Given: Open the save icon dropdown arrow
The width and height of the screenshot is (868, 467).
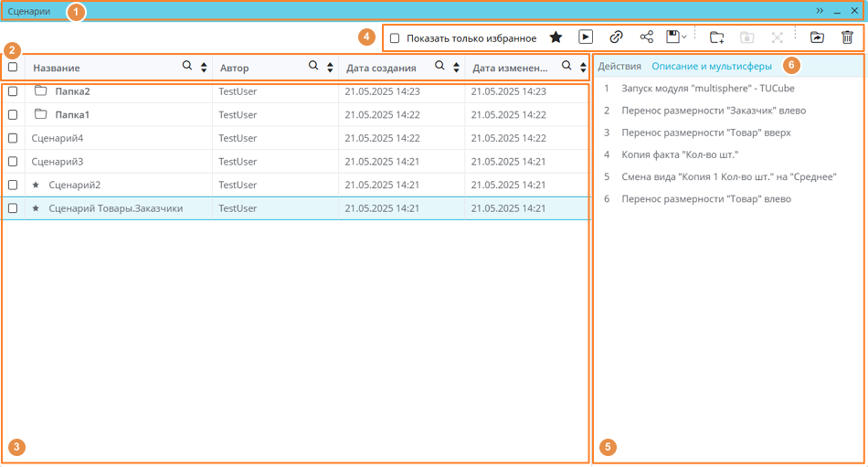Looking at the screenshot, I should 684,37.
